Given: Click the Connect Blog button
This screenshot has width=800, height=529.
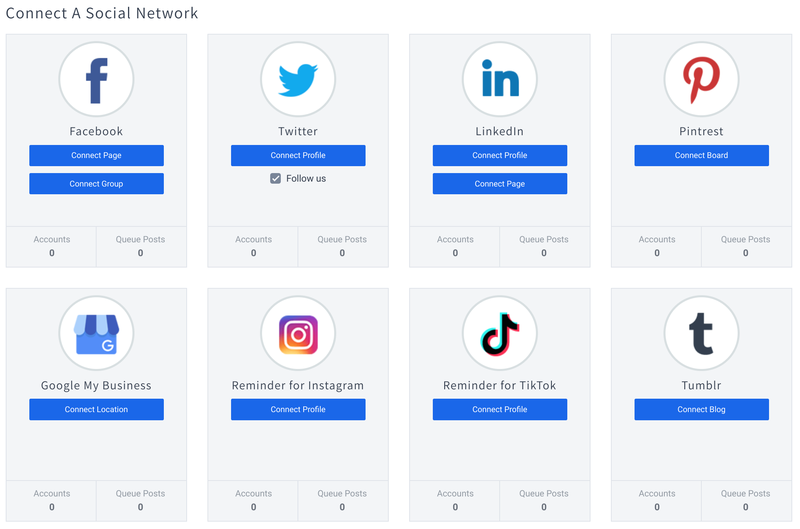Looking at the screenshot, I should coord(702,410).
